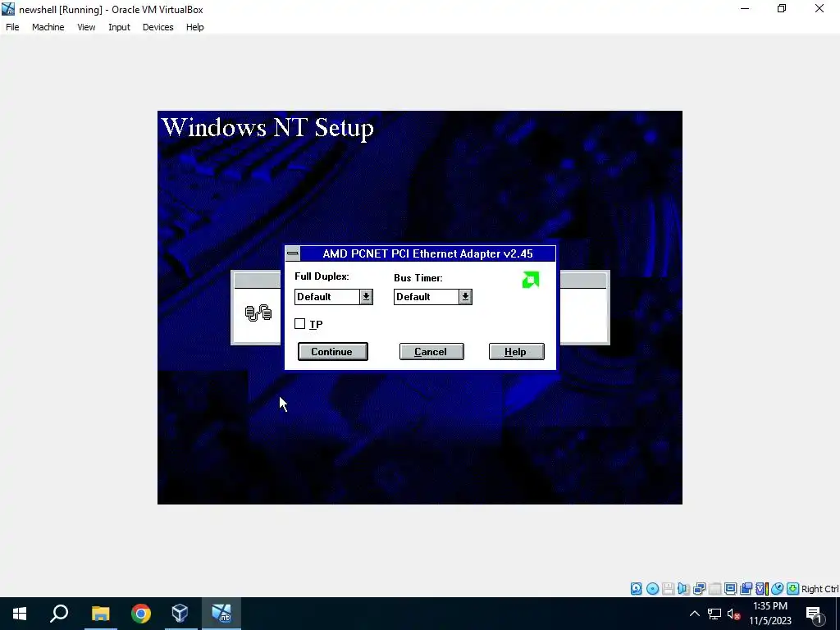Click the optical disc status icon
The width and height of the screenshot is (840, 630).
point(652,589)
